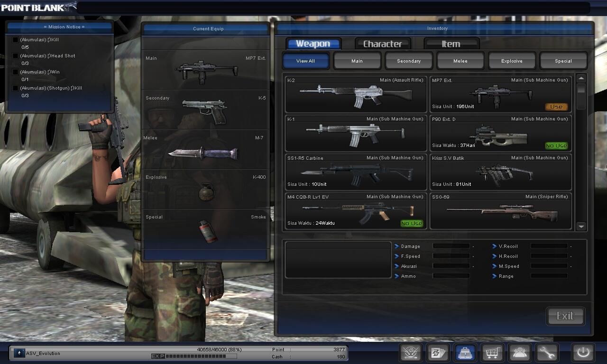Image resolution: width=607 pixels, height=364 pixels.
Task: Toggle the (Akumulasi) (Shotgun) Kill checkbox
Action: click(x=15, y=88)
